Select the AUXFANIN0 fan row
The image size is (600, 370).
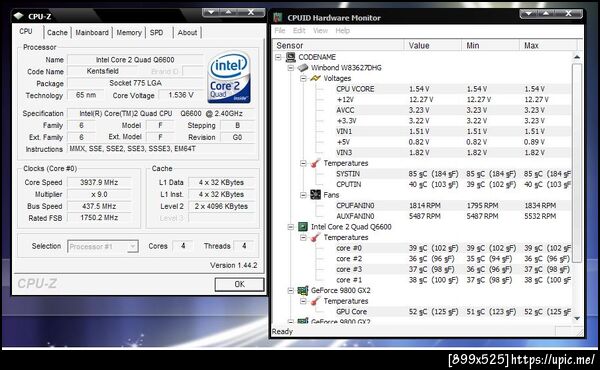[x=452, y=216]
